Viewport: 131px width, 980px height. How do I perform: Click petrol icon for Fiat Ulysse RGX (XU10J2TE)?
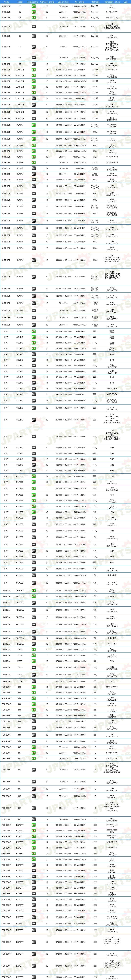click(34, 488)
